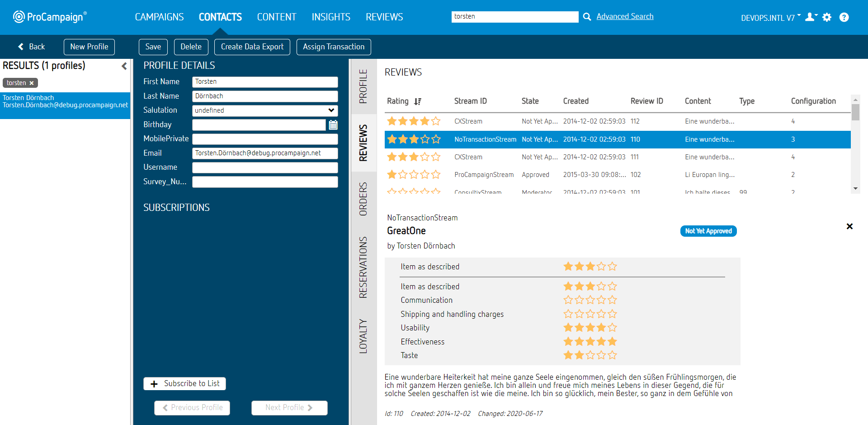The height and width of the screenshot is (425, 868).
Task: Click the Next Profile button
Action: pos(289,408)
